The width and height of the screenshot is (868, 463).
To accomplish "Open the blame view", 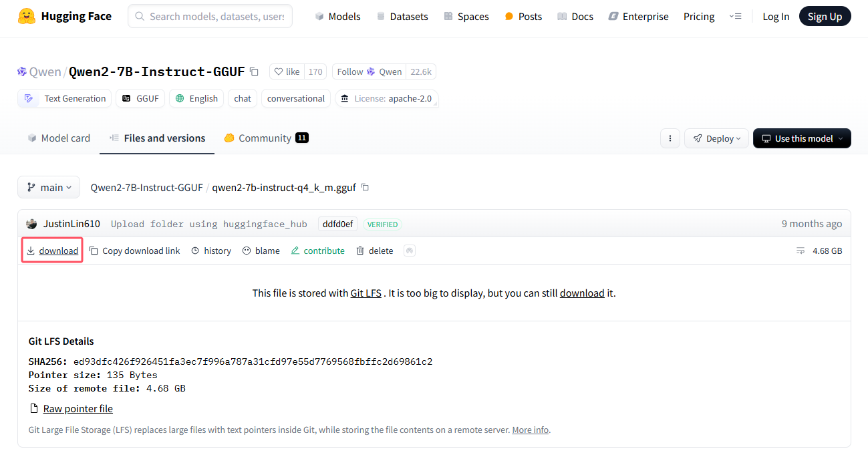I will [x=261, y=251].
